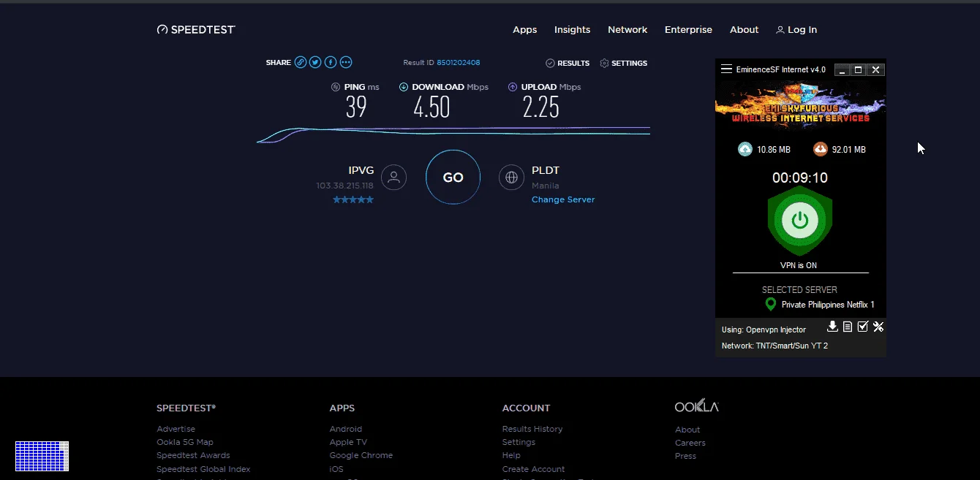Open Careers footer link
980x480 pixels.
pos(690,443)
